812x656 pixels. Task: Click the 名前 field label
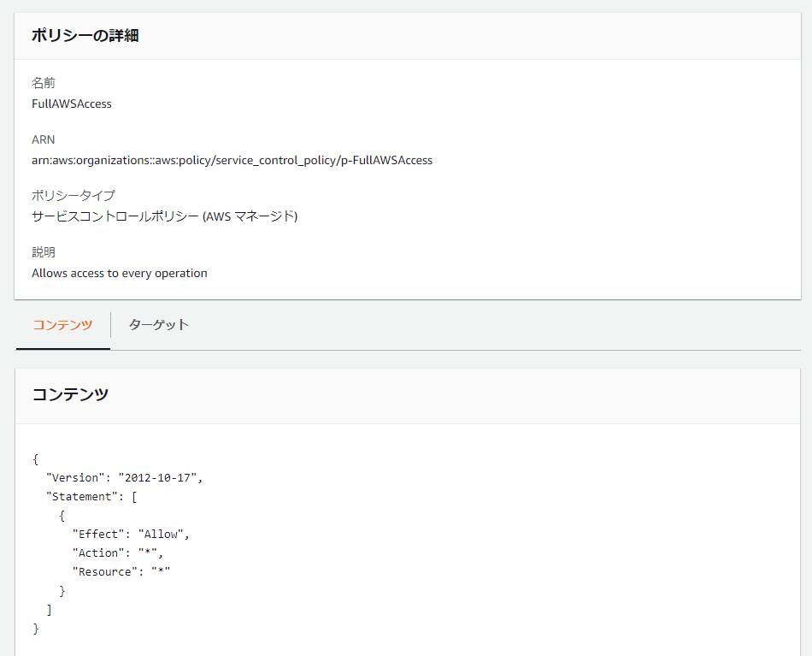[44, 83]
